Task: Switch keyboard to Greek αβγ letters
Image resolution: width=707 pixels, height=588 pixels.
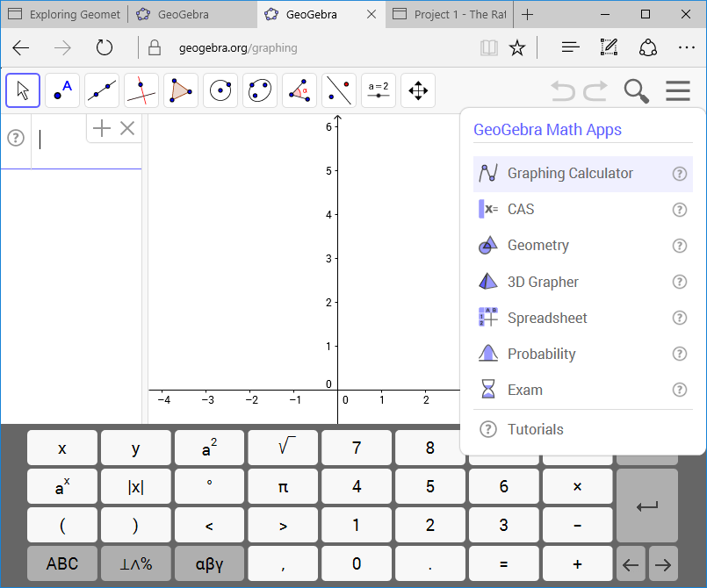Action: tap(209, 563)
